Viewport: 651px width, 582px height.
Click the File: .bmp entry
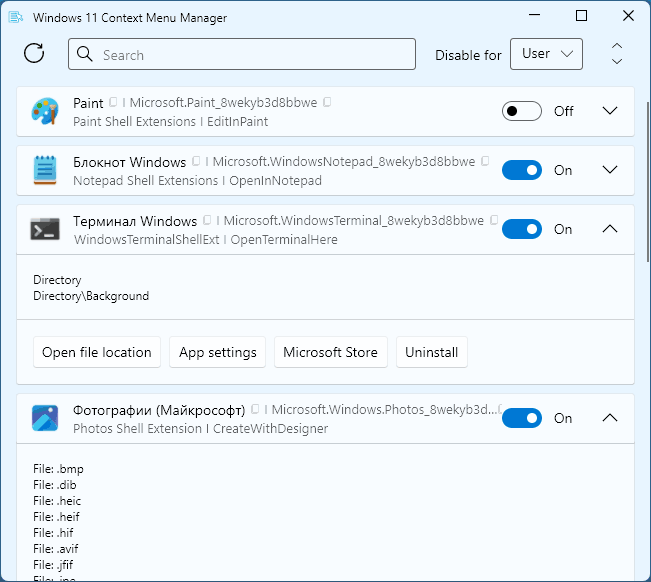coord(58,469)
